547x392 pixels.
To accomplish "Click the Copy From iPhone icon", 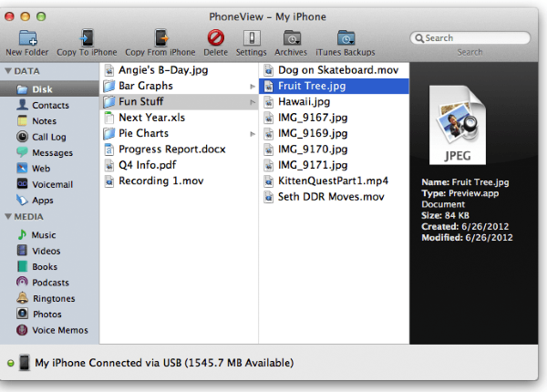I will (x=160, y=37).
